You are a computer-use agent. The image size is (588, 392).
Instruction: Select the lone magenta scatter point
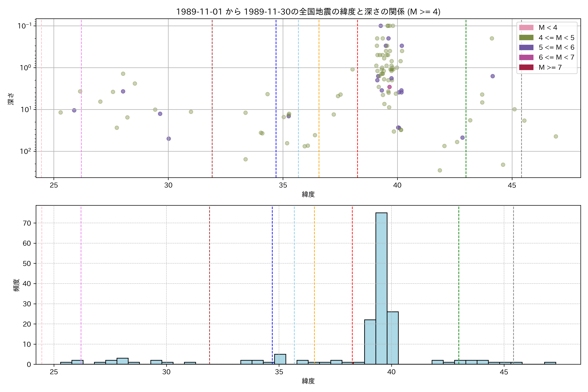[x=390, y=87]
